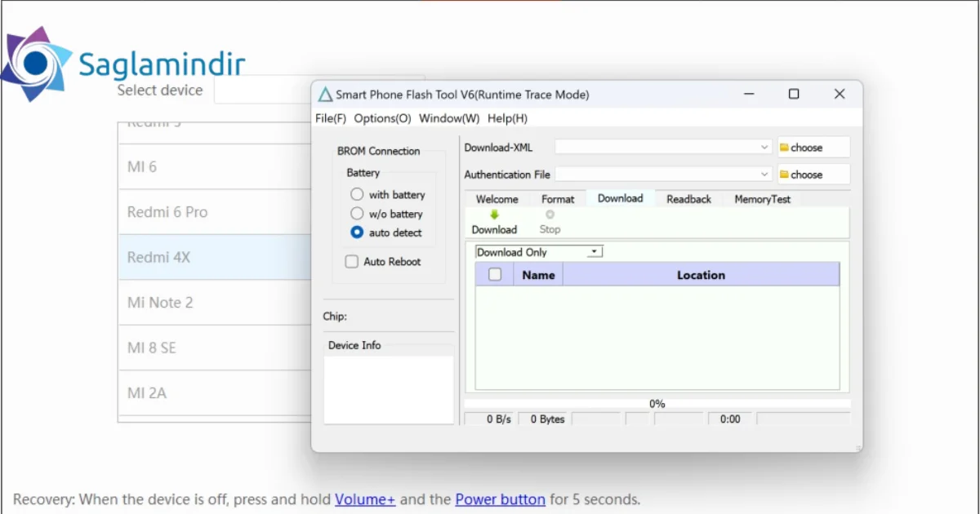Select MI 8 SE in device list
980x514 pixels.
215,348
